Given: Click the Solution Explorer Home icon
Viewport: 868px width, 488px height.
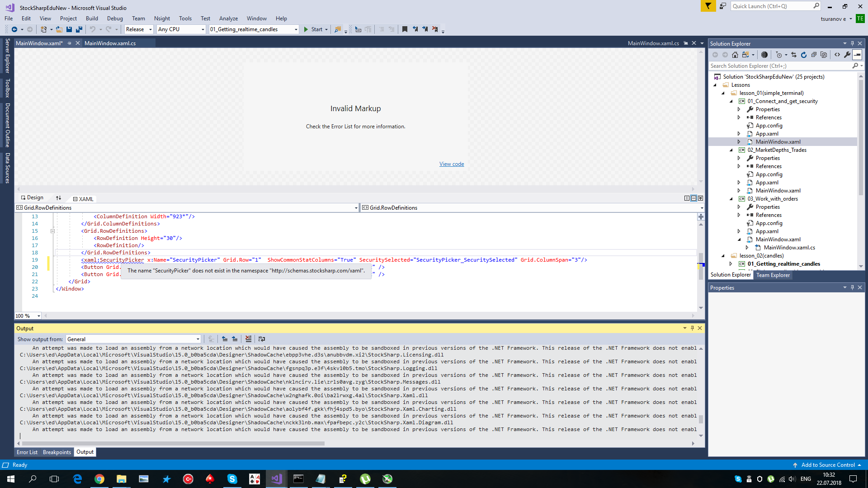Looking at the screenshot, I should point(735,55).
